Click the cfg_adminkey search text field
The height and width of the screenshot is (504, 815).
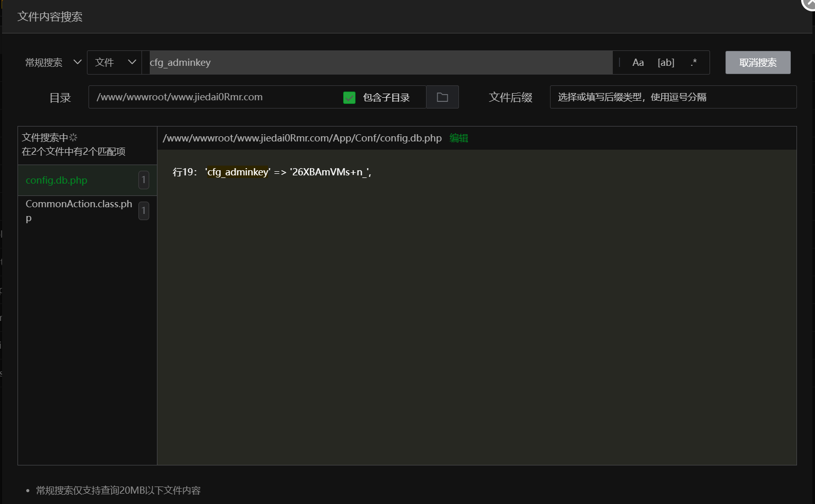click(381, 63)
